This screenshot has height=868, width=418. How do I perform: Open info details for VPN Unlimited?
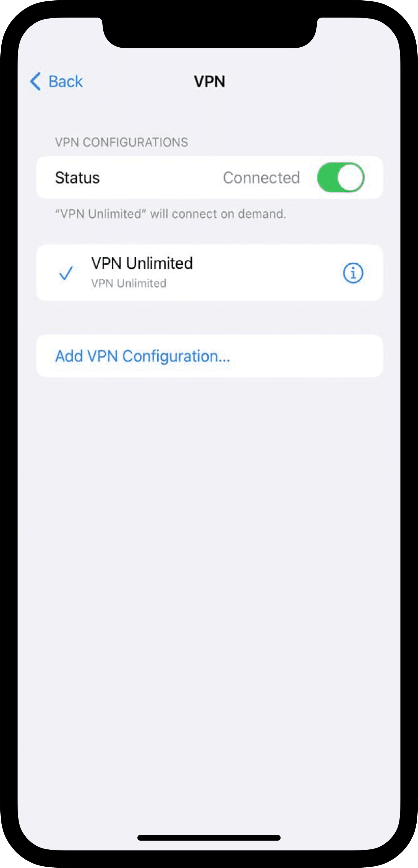pyautogui.click(x=353, y=273)
